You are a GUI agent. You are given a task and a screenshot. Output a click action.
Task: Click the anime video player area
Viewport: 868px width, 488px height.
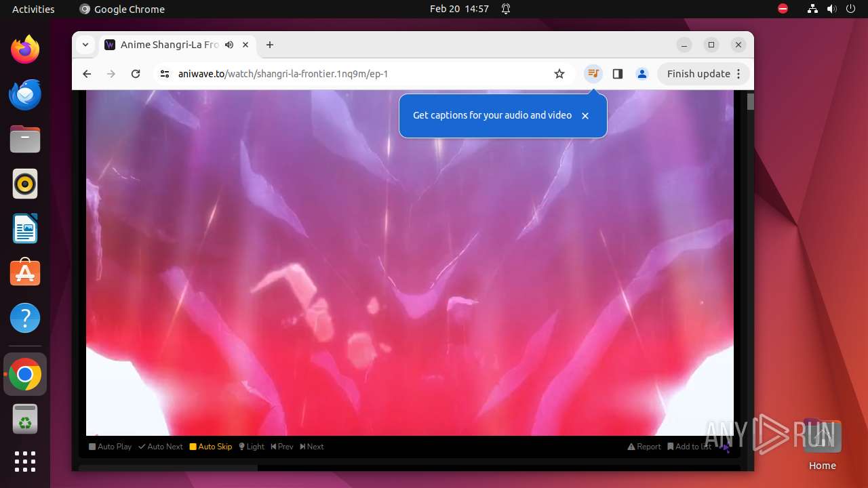(x=410, y=263)
